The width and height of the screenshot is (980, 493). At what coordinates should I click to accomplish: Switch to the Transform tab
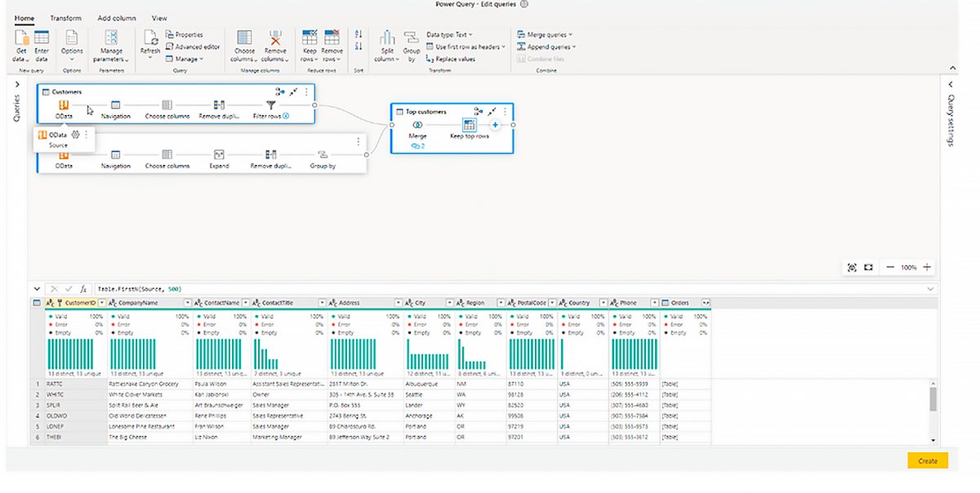(65, 18)
